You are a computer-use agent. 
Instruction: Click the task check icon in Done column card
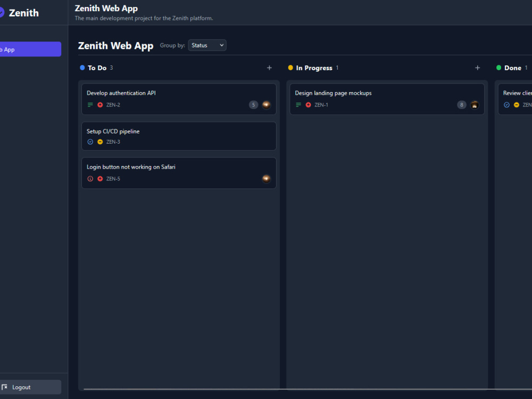coord(506,105)
